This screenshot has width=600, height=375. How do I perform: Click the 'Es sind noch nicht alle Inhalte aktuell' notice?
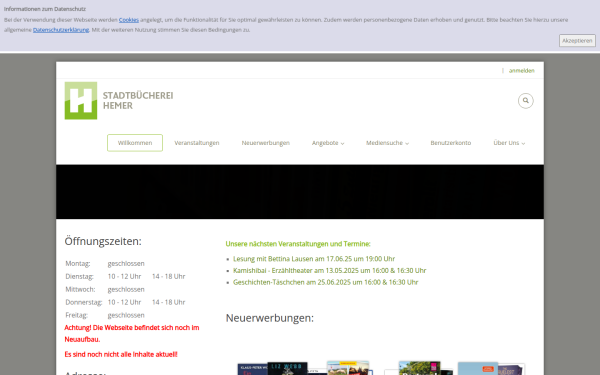[121, 354]
